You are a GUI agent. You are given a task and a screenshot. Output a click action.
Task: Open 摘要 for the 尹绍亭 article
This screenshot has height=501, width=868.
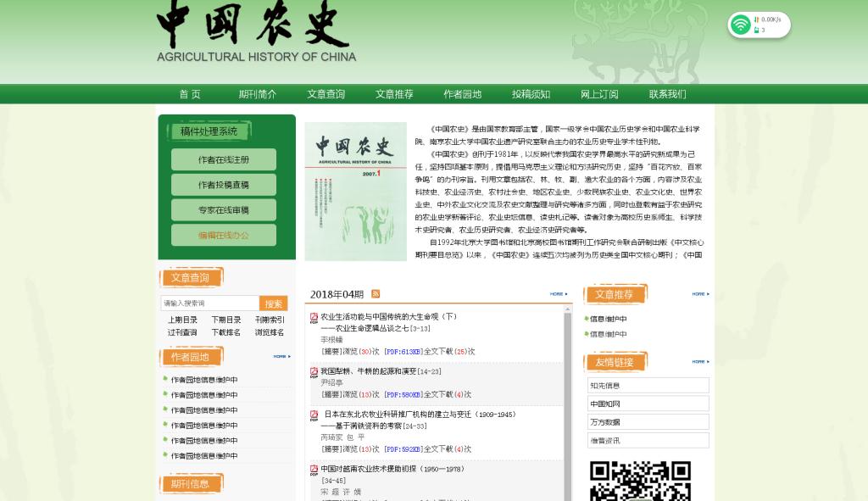(331, 395)
